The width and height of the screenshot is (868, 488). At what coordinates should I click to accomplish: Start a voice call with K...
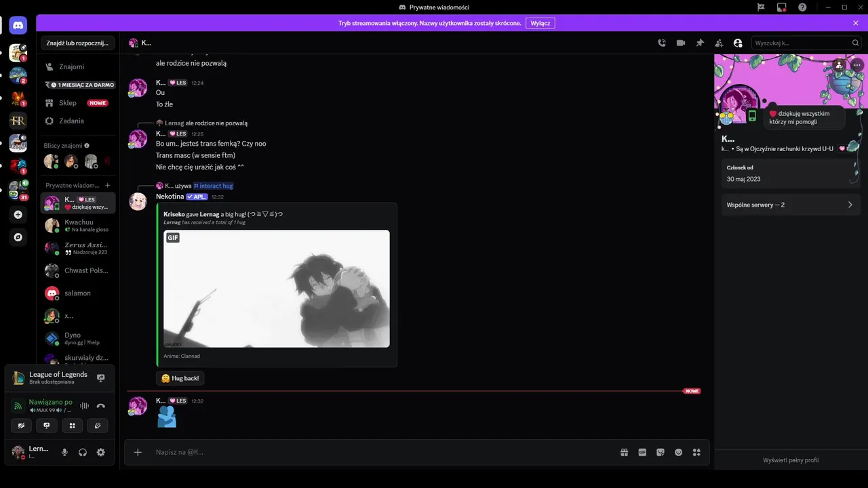tap(662, 43)
